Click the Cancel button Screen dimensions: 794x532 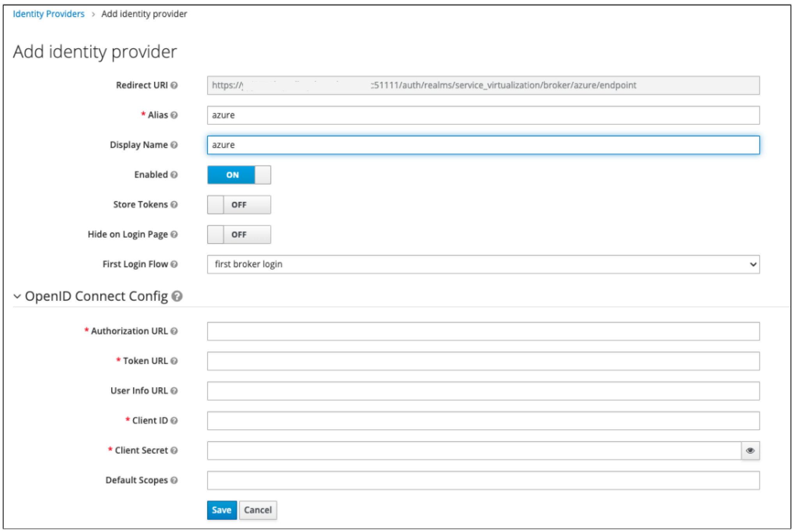[258, 510]
